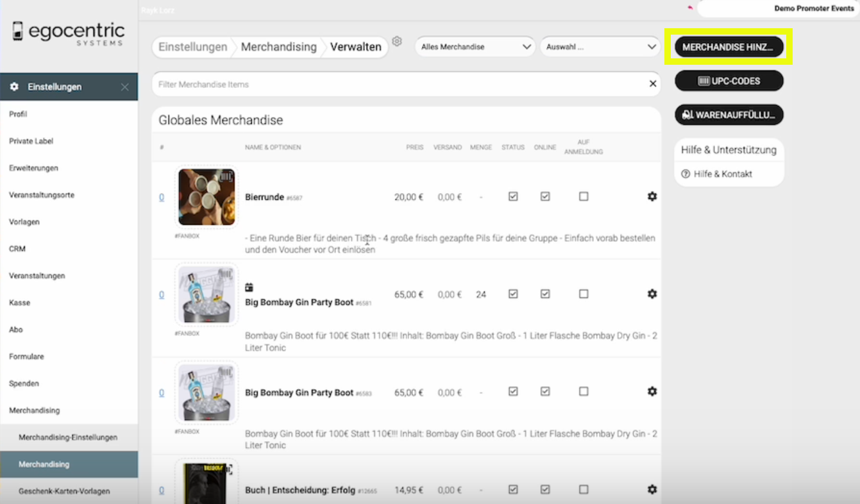The image size is (860, 504).
Task: Click Merchandise Hinzufügen button
Action: [729, 47]
